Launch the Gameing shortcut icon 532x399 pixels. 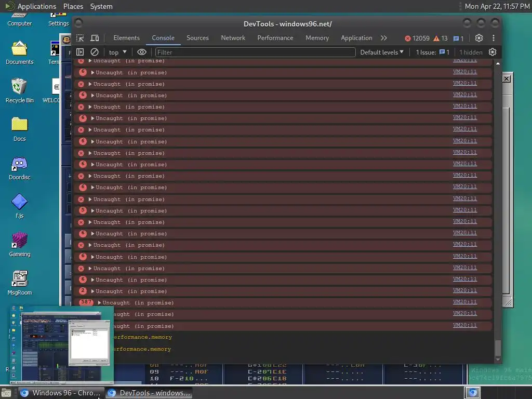[x=19, y=245]
